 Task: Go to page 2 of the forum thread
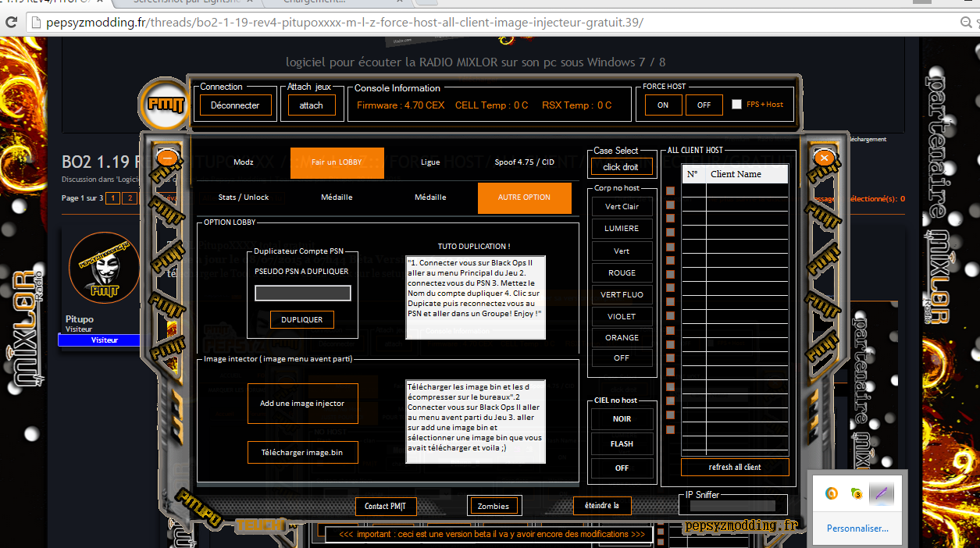(x=130, y=198)
